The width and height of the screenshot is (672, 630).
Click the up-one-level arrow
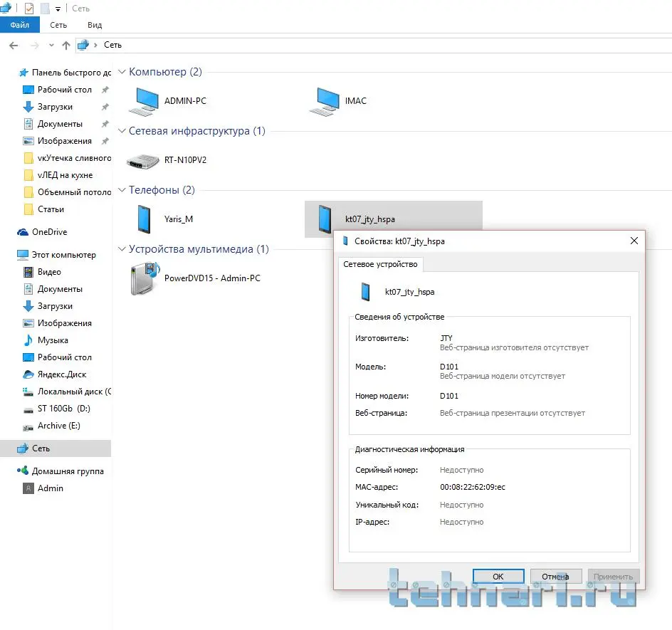click(66, 45)
